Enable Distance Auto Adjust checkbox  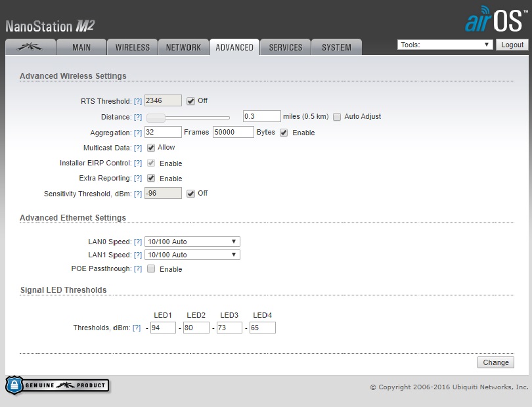click(x=338, y=117)
